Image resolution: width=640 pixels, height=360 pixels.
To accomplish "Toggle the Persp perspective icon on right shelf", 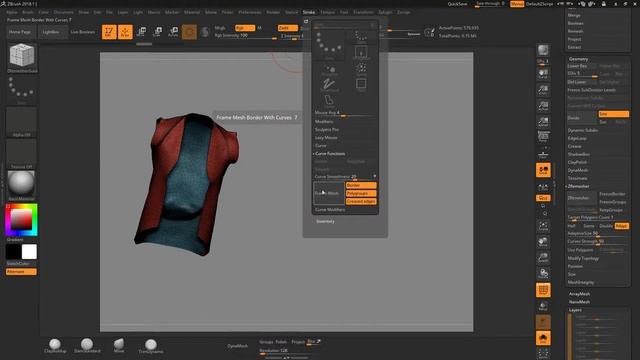I will 543,137.
